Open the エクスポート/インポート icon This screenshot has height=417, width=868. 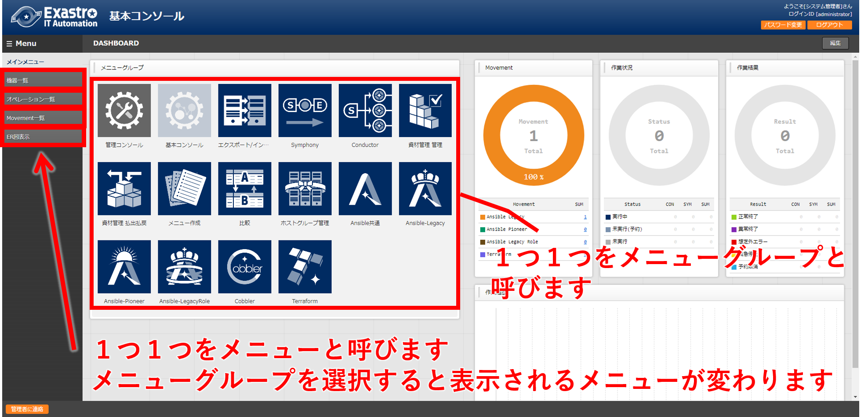tap(244, 111)
